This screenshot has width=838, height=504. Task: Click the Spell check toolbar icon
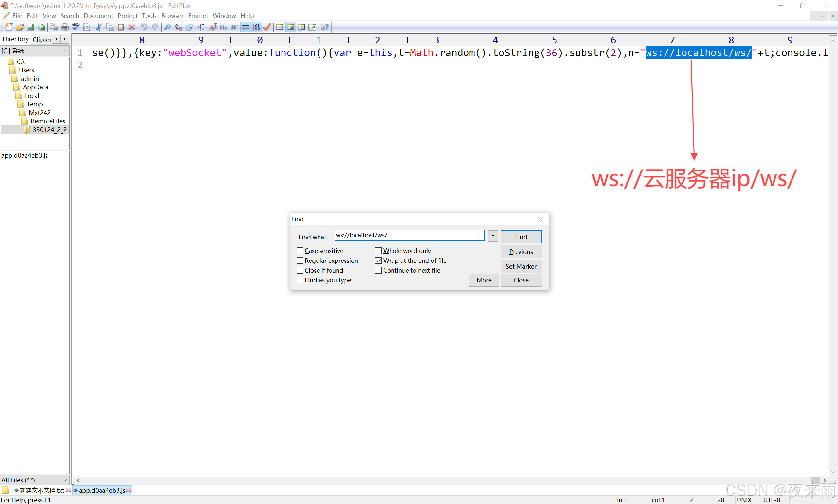[75, 27]
